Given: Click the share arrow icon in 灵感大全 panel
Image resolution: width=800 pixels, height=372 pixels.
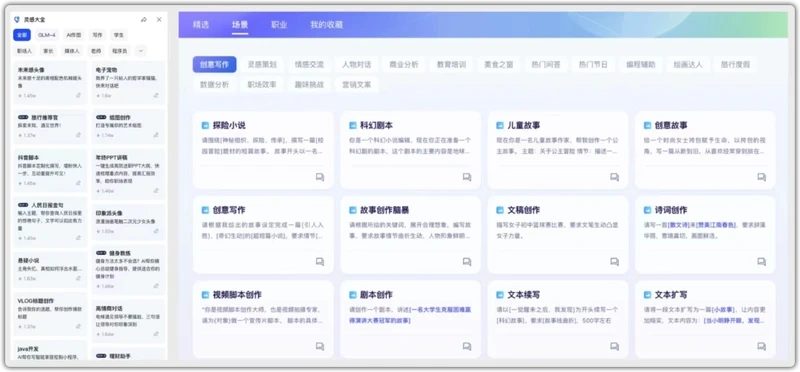Looking at the screenshot, I should (x=144, y=19).
